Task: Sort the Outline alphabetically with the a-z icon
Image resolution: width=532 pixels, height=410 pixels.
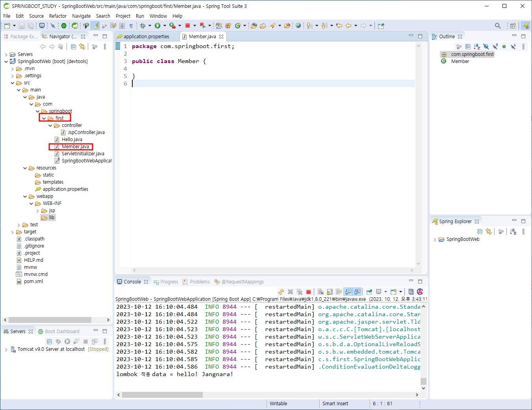Action: coord(477,47)
